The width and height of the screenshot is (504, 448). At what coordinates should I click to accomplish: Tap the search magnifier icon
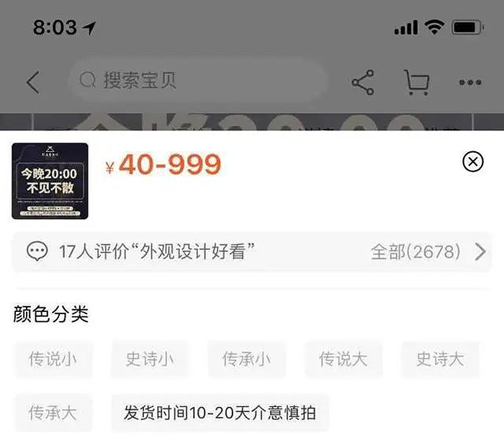pos(87,80)
